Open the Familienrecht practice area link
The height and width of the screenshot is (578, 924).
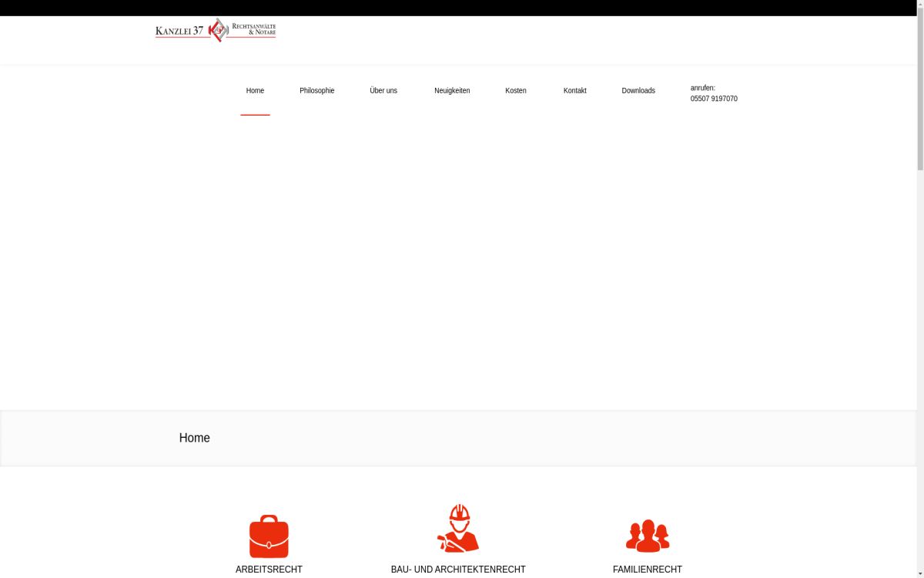pyautogui.click(x=648, y=570)
